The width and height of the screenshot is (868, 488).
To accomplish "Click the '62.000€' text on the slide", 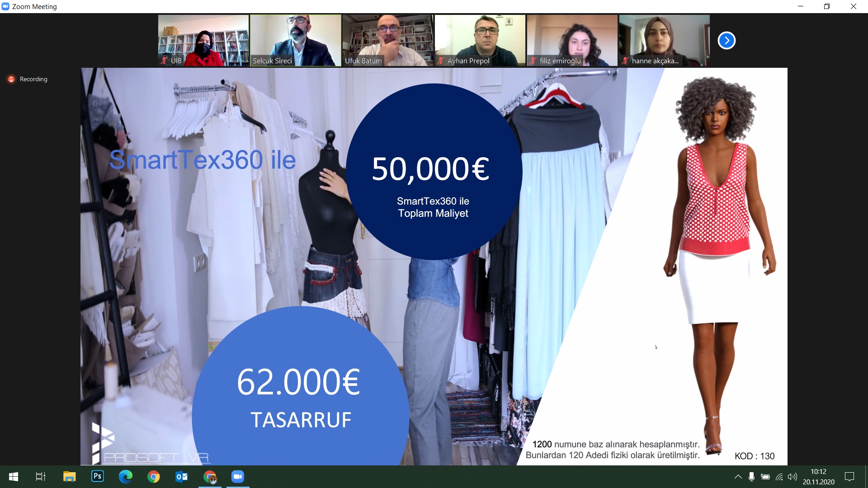I will pyautogui.click(x=298, y=382).
